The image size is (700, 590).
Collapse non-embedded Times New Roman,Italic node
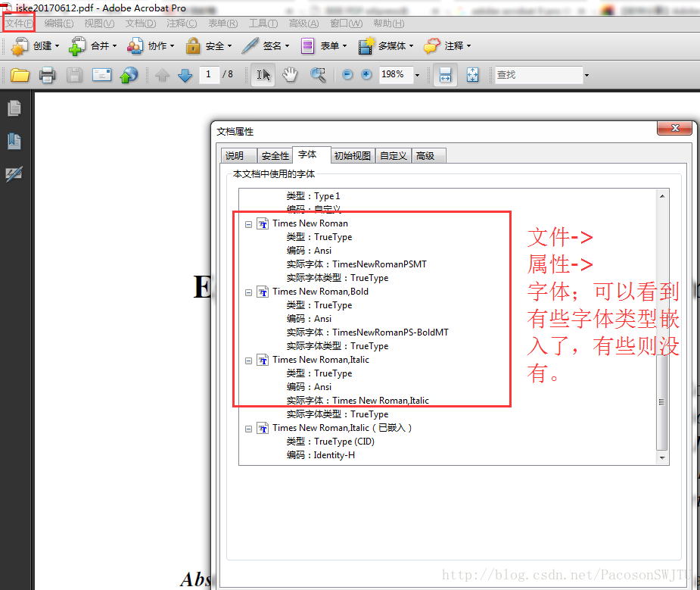[x=249, y=361]
